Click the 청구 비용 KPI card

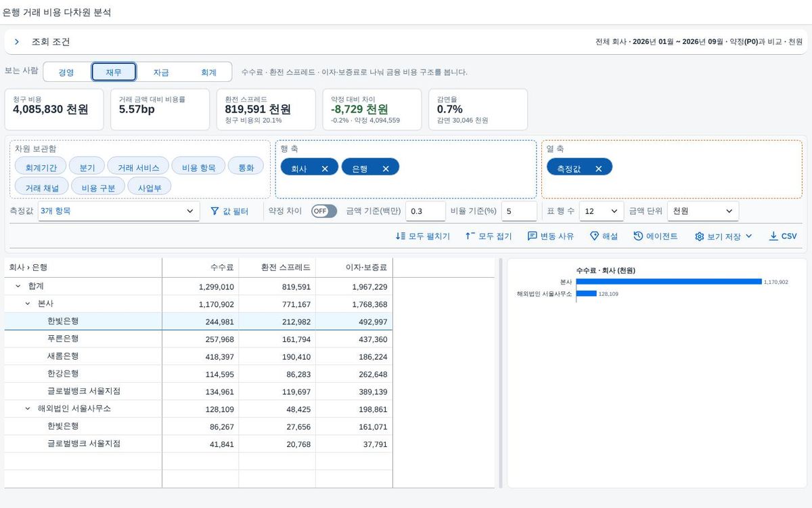pyautogui.click(x=54, y=109)
